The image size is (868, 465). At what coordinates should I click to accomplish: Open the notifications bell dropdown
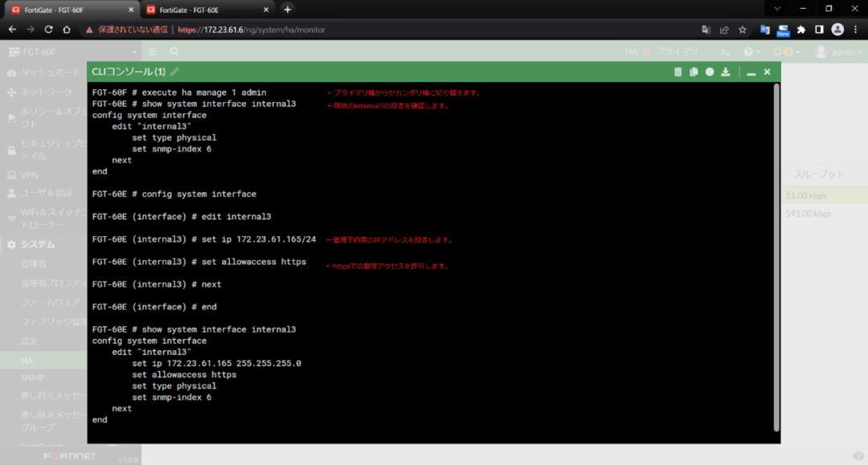point(786,52)
